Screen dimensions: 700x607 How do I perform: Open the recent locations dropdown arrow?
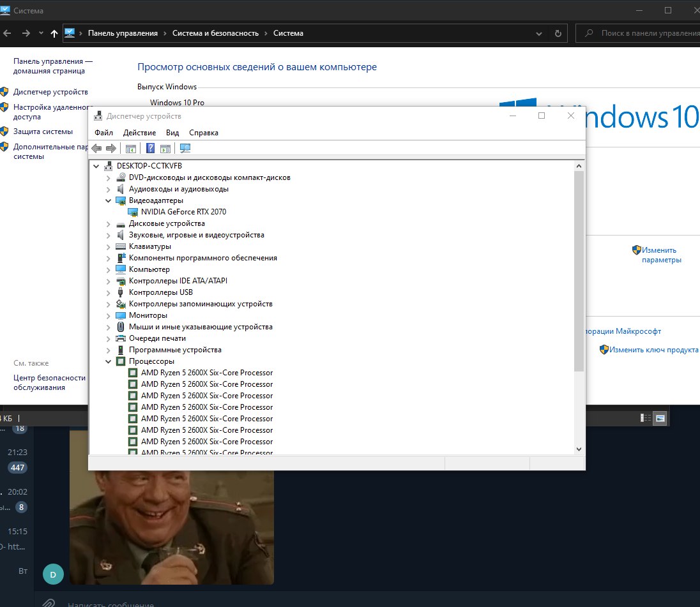point(41,33)
